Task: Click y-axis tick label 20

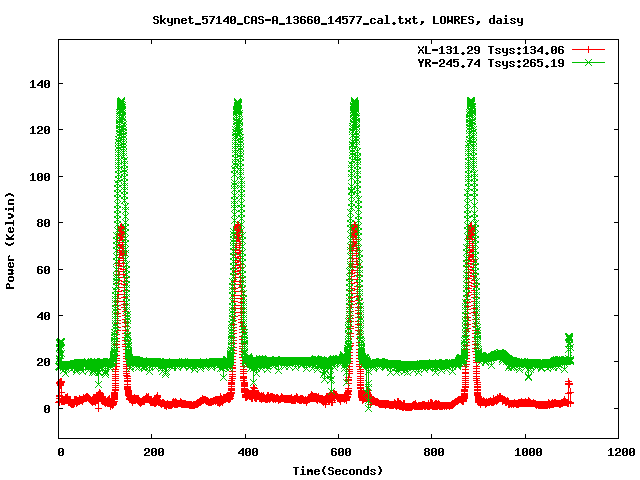Action: pos(43,362)
